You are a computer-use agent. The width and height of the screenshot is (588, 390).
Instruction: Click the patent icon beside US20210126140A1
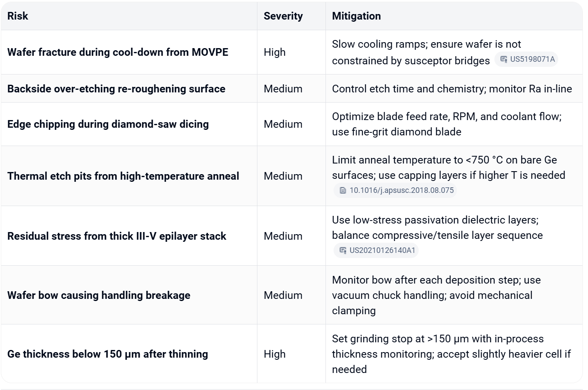(x=343, y=250)
